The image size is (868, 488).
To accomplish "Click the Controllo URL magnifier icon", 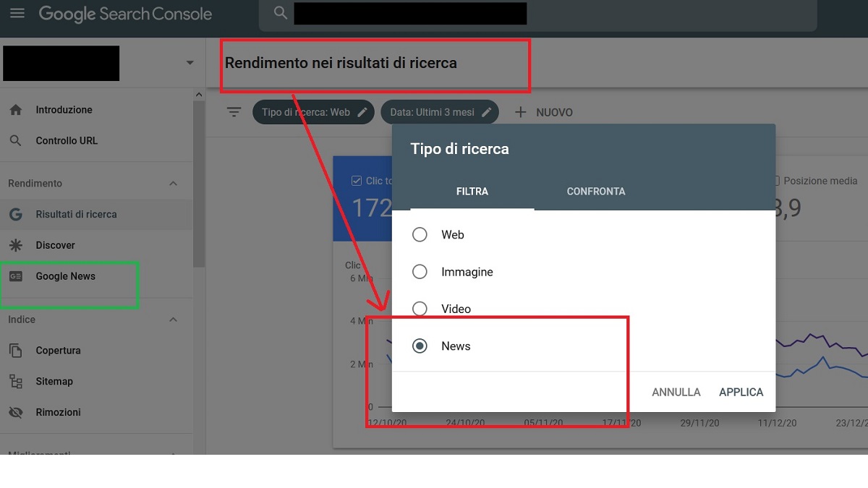I will [16, 141].
